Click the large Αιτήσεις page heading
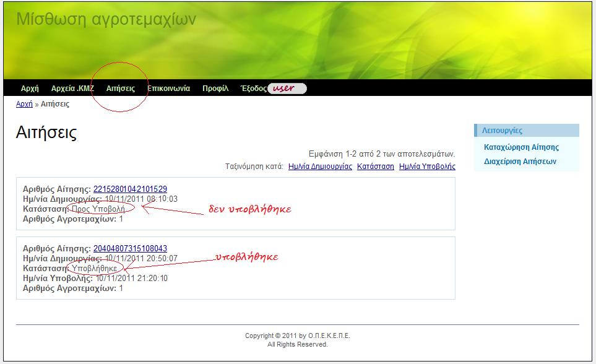 (46, 133)
